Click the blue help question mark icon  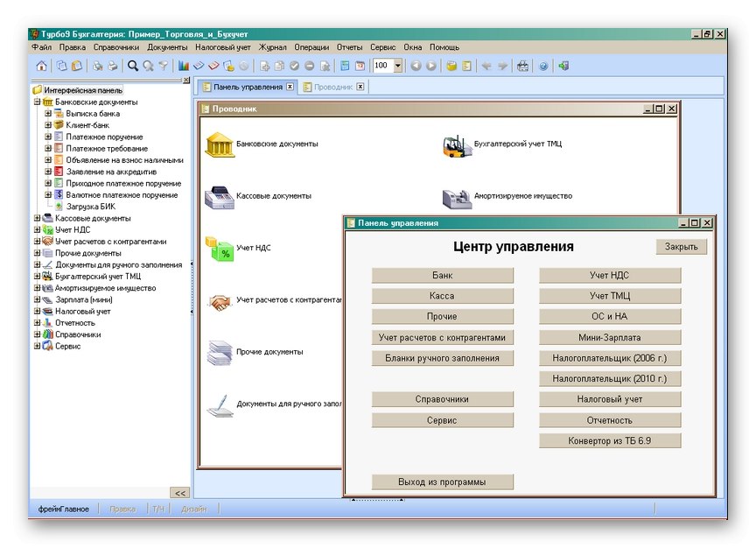coord(543,66)
